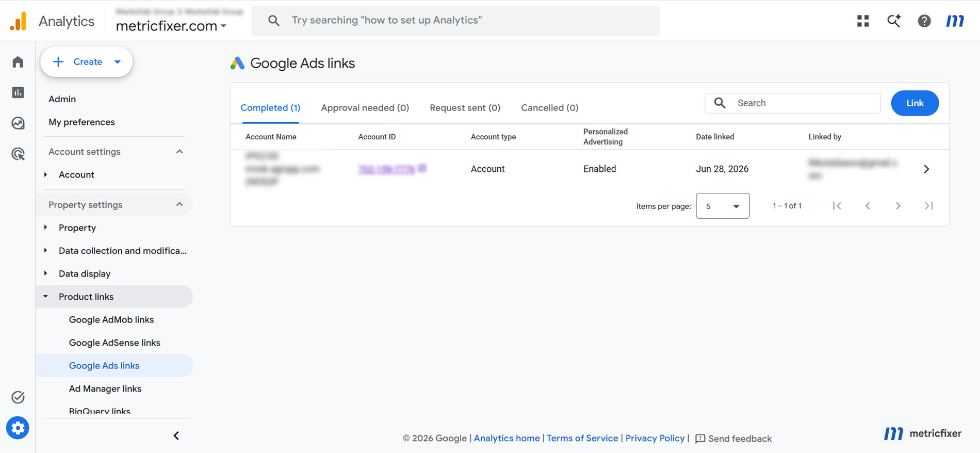Image resolution: width=980 pixels, height=453 pixels.
Task: Go to first page of results
Action: (x=837, y=206)
